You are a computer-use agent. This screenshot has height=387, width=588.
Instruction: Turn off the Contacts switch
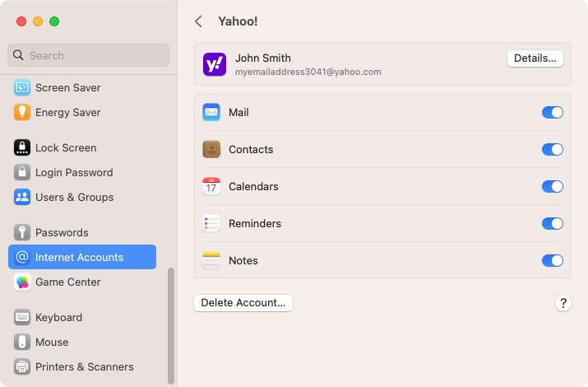553,149
